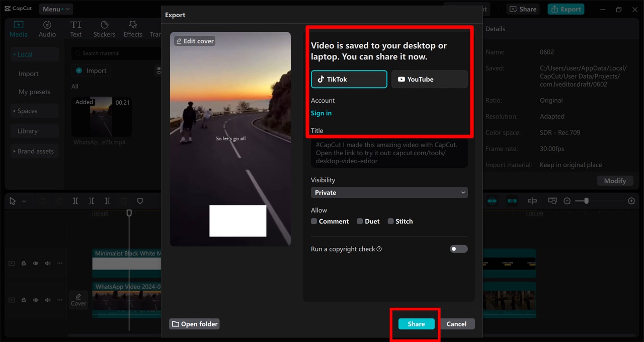644x342 pixels.
Task: Mute the WhatsApp Video track
Action: point(48,300)
